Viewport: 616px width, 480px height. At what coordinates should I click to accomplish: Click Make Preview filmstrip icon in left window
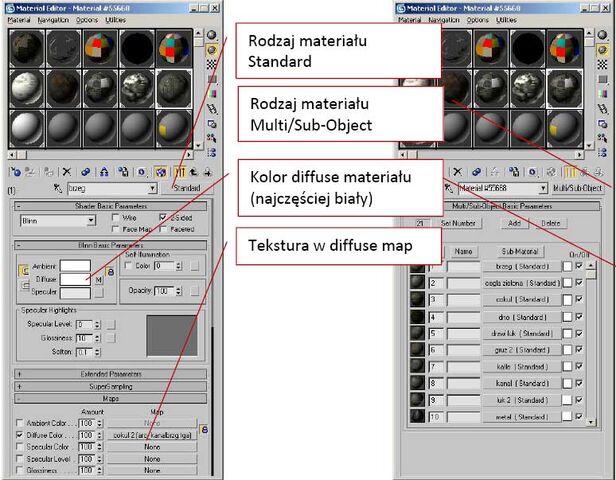point(212,108)
